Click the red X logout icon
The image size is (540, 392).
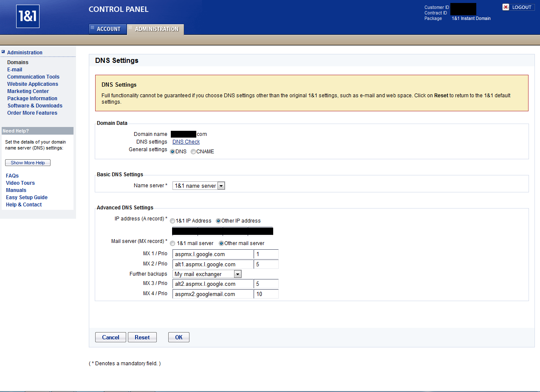pos(506,7)
